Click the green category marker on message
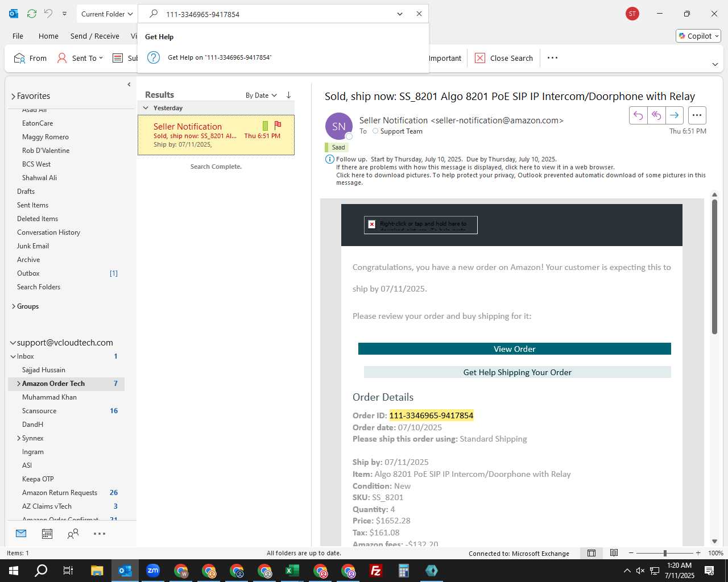 (265, 126)
